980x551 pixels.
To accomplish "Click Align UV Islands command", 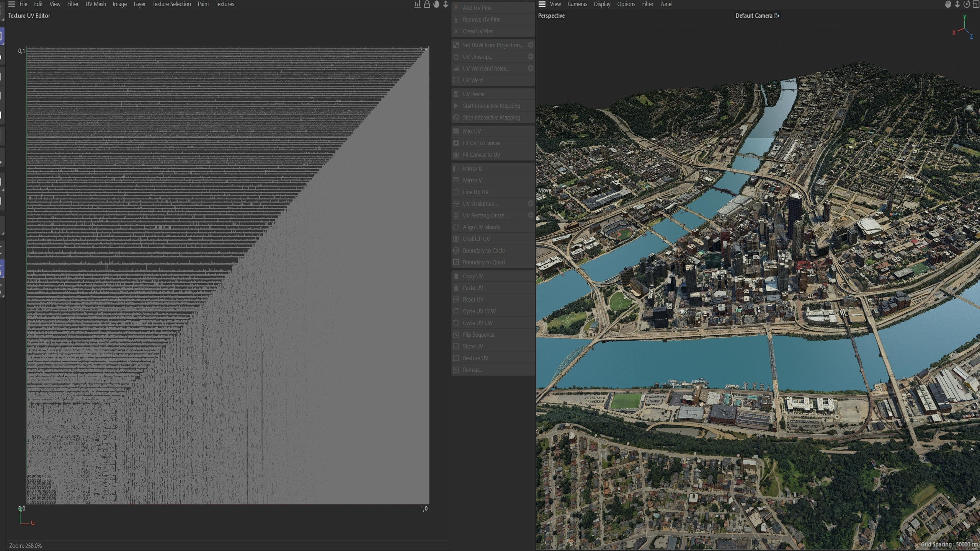I will coord(493,227).
